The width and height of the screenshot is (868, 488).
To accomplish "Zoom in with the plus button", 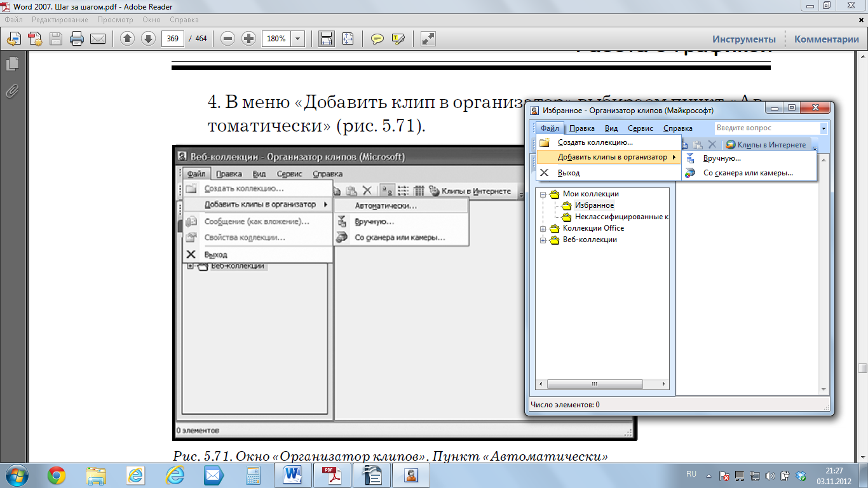I will coord(249,39).
